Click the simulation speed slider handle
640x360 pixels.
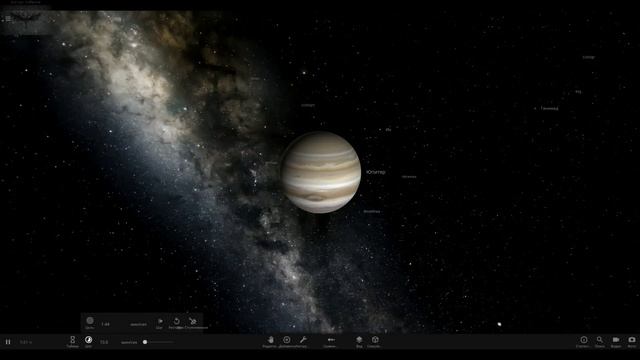click(x=145, y=342)
